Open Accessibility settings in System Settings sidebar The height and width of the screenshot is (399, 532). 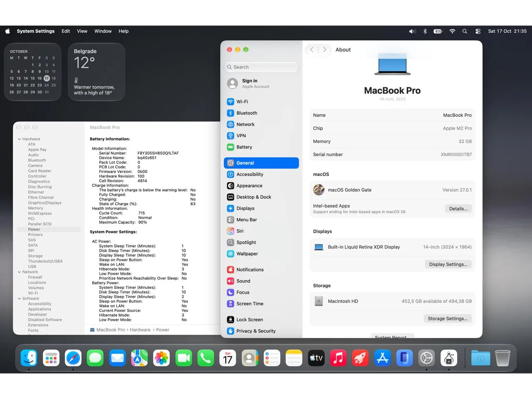click(261, 174)
